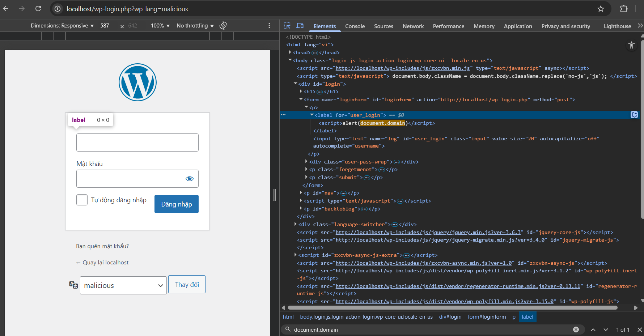
Task: Open the malicious language dropdown
Action: point(123,285)
